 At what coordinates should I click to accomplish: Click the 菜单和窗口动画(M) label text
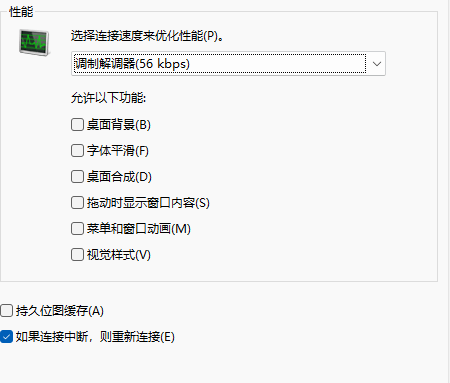click(139, 229)
